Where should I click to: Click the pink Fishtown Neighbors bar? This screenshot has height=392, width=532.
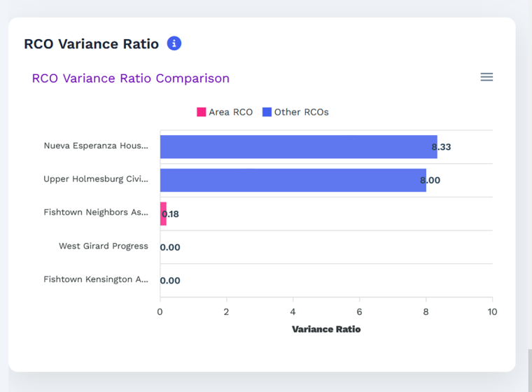[x=163, y=213]
